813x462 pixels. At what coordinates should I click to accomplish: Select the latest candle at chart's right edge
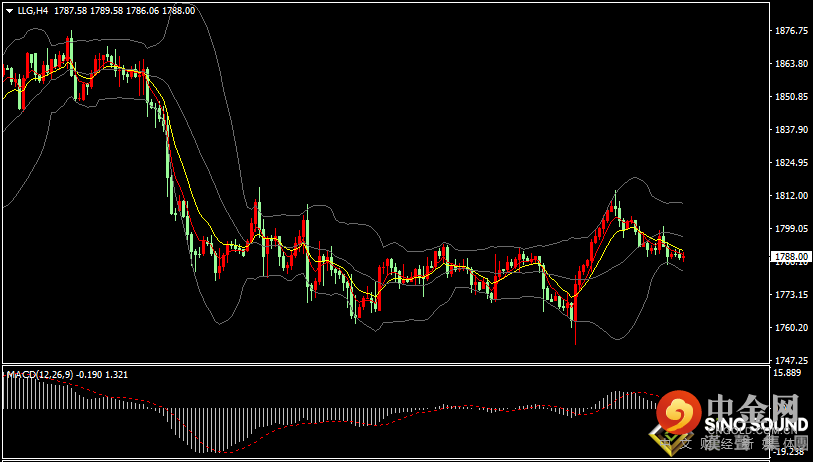683,256
